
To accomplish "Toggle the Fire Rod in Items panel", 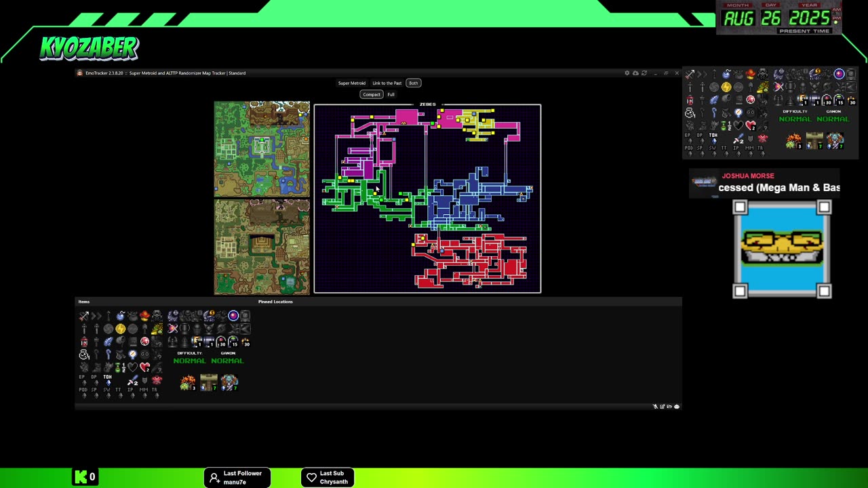I will click(x=84, y=329).
